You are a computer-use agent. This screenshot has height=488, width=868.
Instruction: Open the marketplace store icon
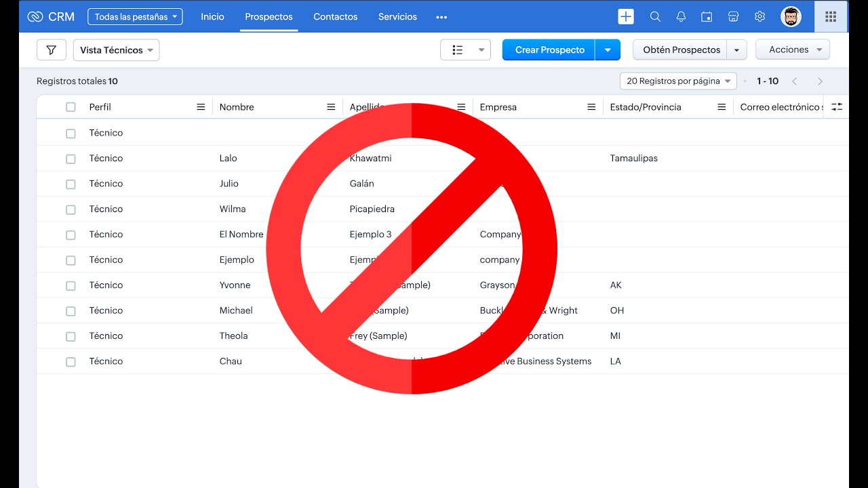pyautogui.click(x=733, y=17)
